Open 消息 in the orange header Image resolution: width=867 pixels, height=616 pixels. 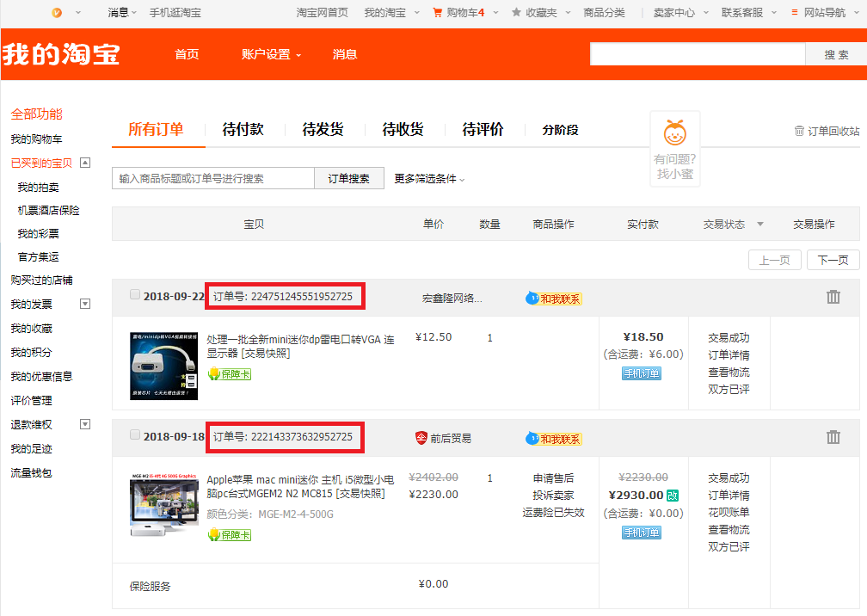pyautogui.click(x=344, y=54)
